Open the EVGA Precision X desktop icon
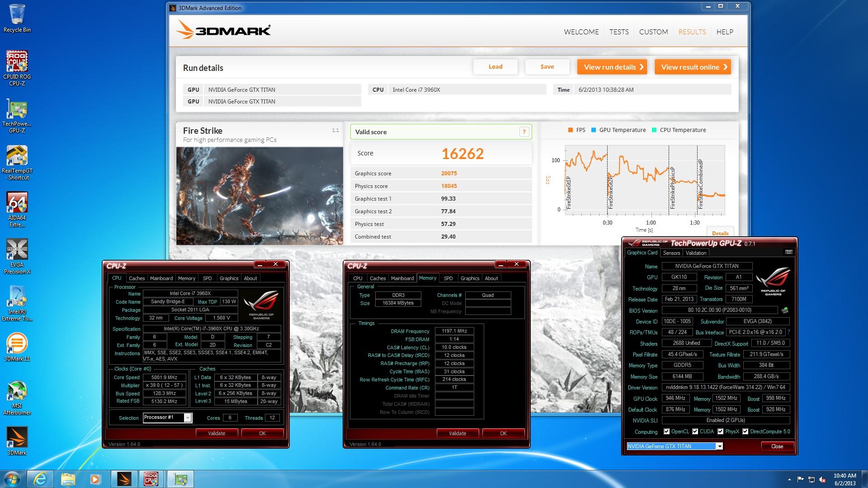This screenshot has width=868, height=488. tap(17, 256)
